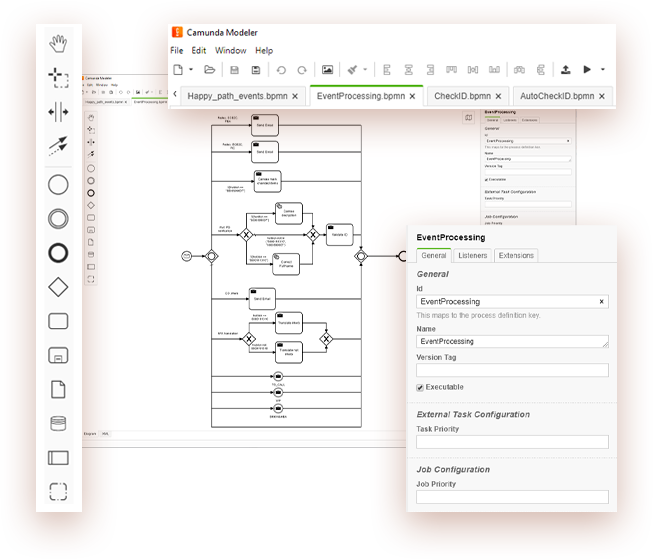Viewport: 653px width, 560px height.
Task: Clear the Id field with the x
Action: (601, 301)
